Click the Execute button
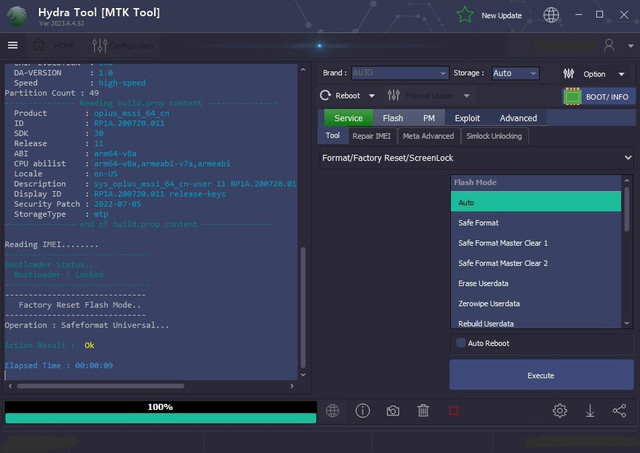 click(541, 375)
